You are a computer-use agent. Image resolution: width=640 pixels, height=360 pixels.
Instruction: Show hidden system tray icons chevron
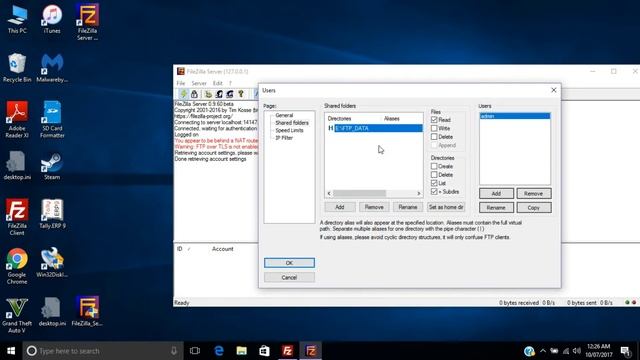[x=543, y=351]
